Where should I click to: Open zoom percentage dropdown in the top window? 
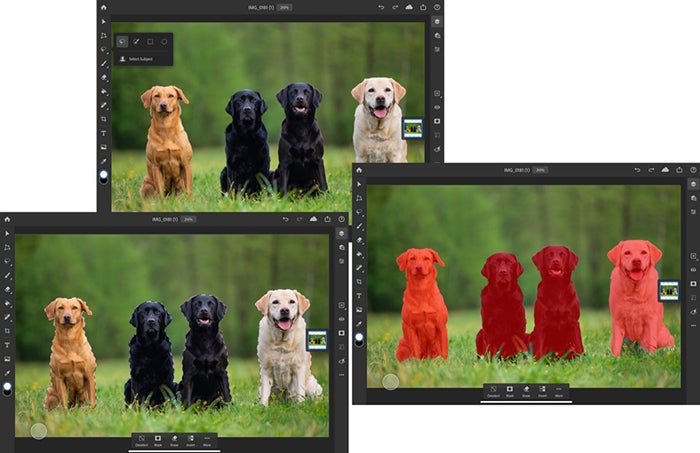pyautogui.click(x=284, y=8)
